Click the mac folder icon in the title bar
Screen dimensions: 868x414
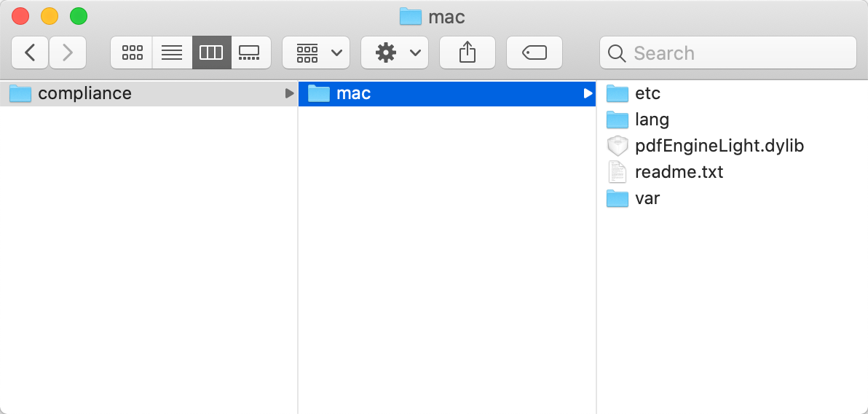click(411, 17)
